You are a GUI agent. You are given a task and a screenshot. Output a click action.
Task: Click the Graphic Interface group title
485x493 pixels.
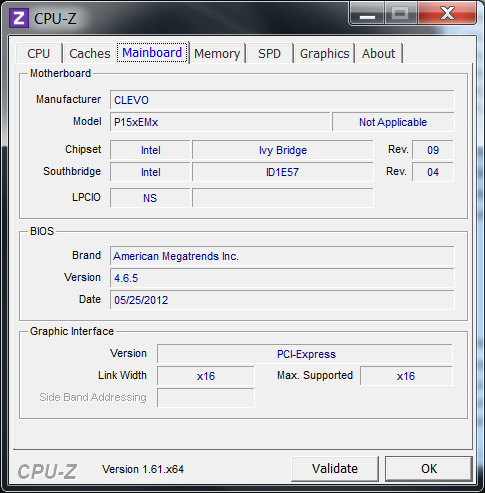72,331
